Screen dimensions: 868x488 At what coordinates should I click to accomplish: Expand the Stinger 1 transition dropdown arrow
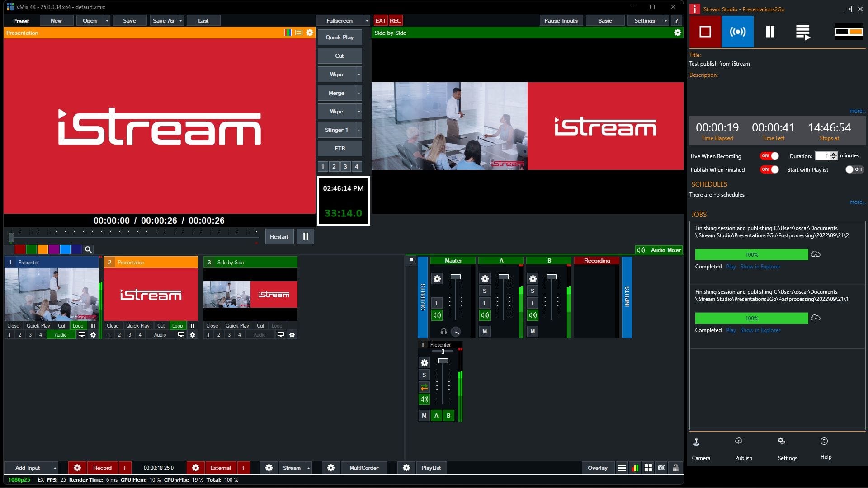pos(359,130)
